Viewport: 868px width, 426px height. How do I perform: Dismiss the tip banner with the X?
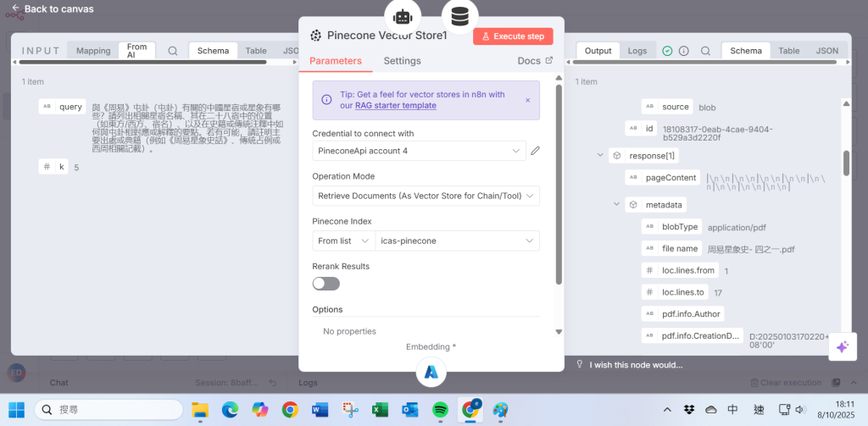(527, 100)
